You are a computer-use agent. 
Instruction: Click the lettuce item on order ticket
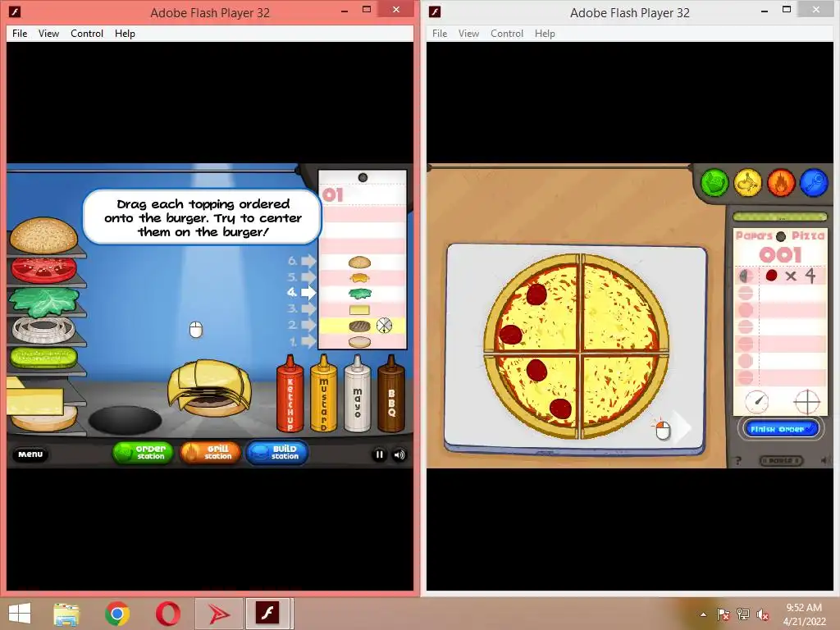pos(359,294)
